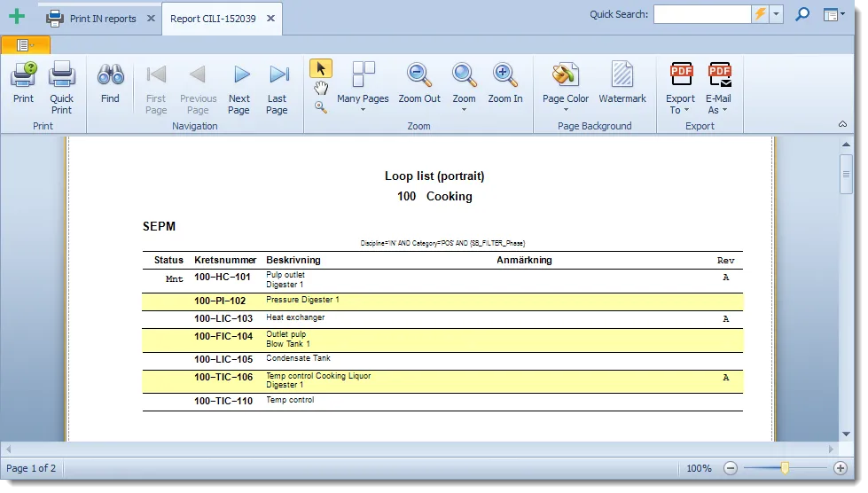Focus the Quick Search input field
This screenshot has width=868, height=493.
pos(702,14)
